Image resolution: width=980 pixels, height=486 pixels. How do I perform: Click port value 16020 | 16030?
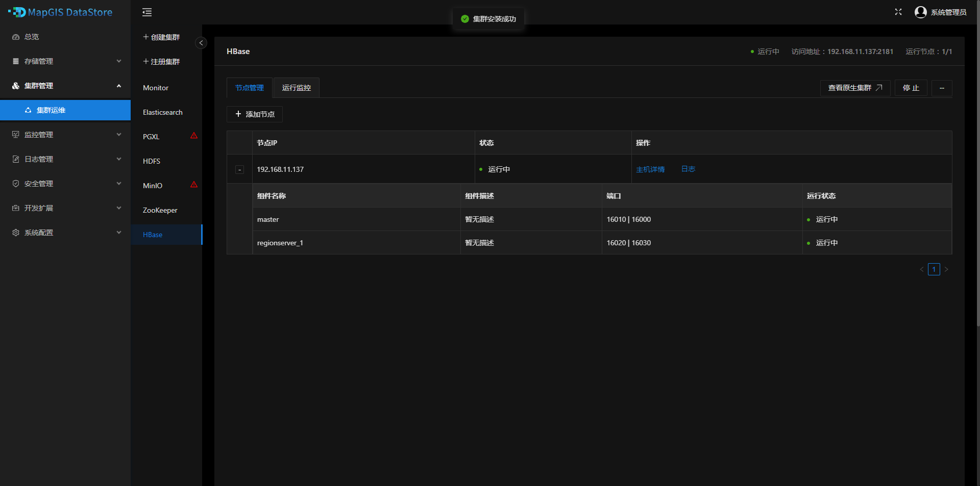pyautogui.click(x=629, y=243)
